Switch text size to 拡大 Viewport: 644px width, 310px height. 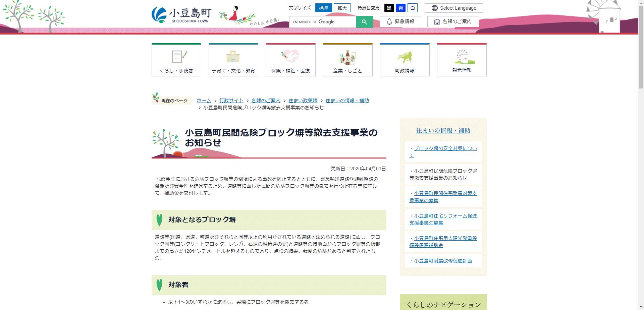[342, 8]
